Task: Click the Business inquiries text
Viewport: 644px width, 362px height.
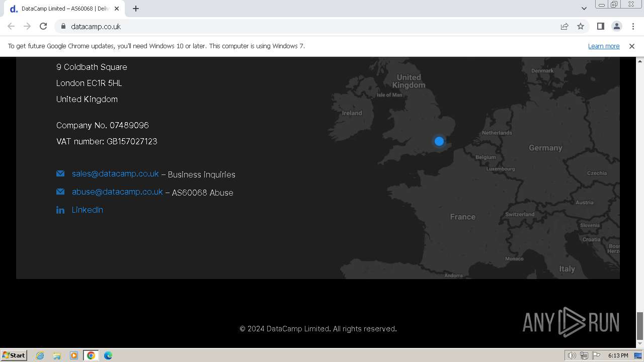Action: click(x=202, y=174)
